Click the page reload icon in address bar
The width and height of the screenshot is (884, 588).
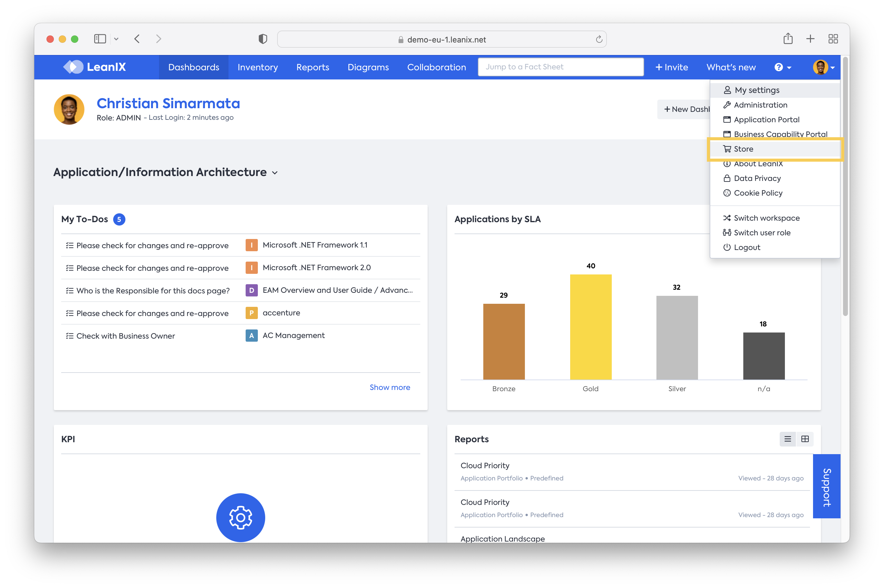coord(599,39)
